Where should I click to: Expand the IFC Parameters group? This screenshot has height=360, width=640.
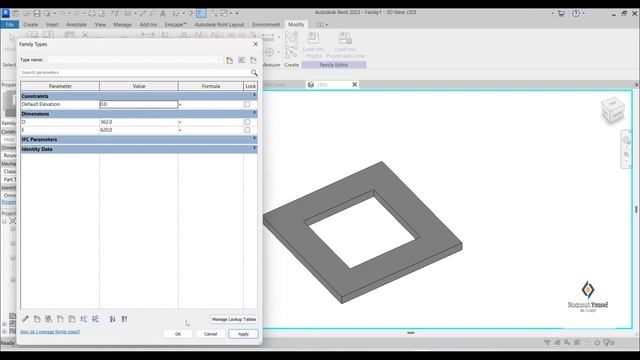[254, 139]
